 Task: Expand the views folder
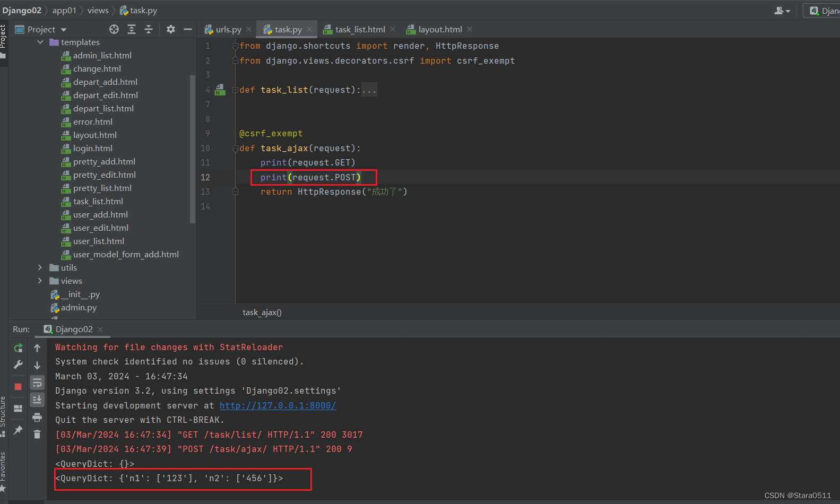tap(40, 281)
